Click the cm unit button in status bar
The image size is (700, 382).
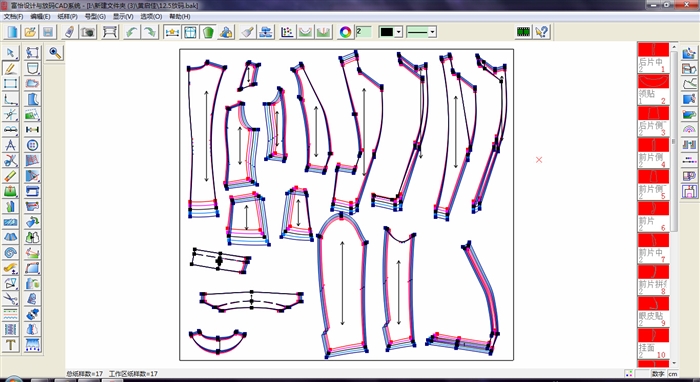pos(673,374)
